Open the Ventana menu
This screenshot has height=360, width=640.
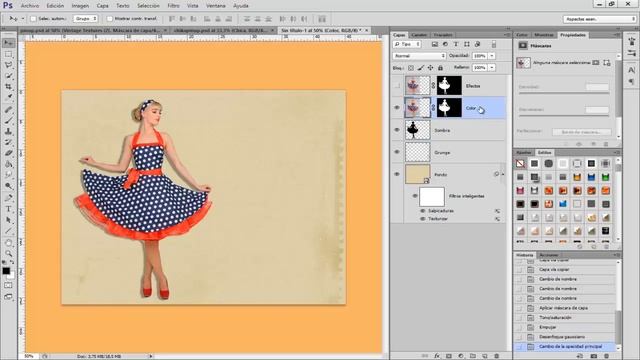pos(216,6)
